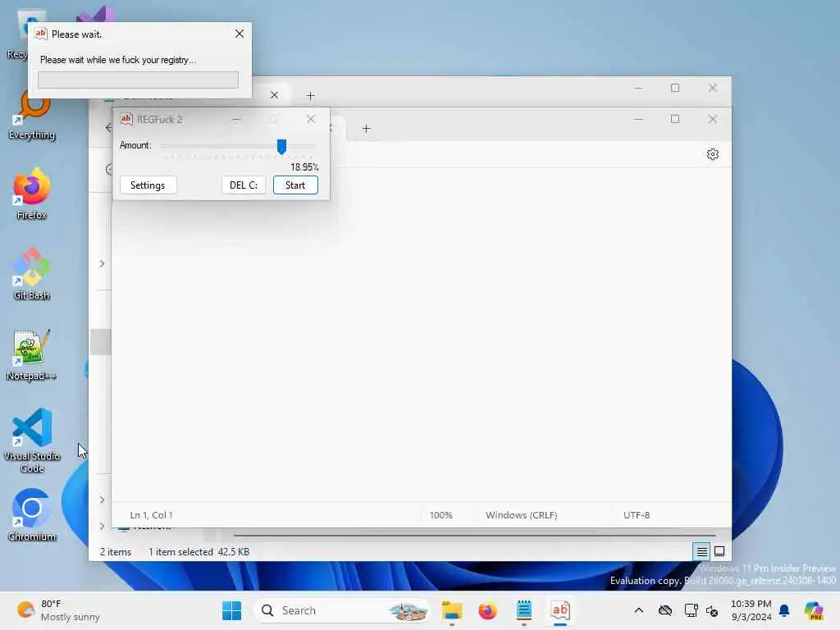The width and height of the screenshot is (840, 630).
Task: Open the REGFuck 2 Settings button
Action: pyautogui.click(x=148, y=185)
